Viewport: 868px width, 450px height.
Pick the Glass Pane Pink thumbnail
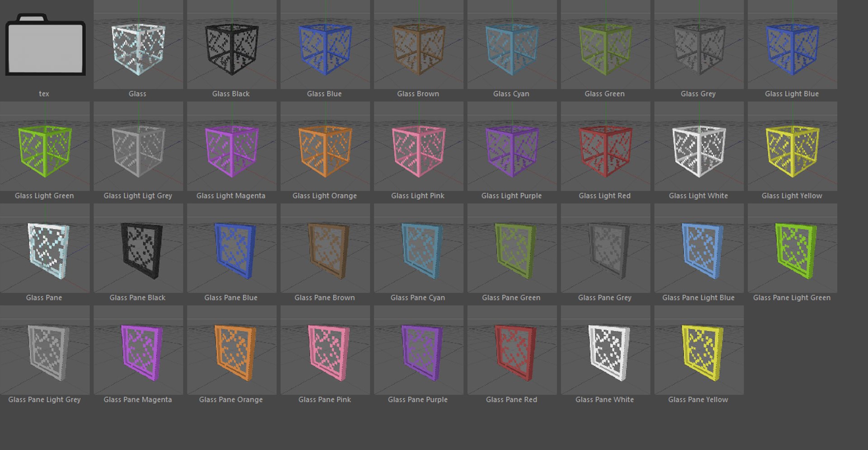pos(325,350)
